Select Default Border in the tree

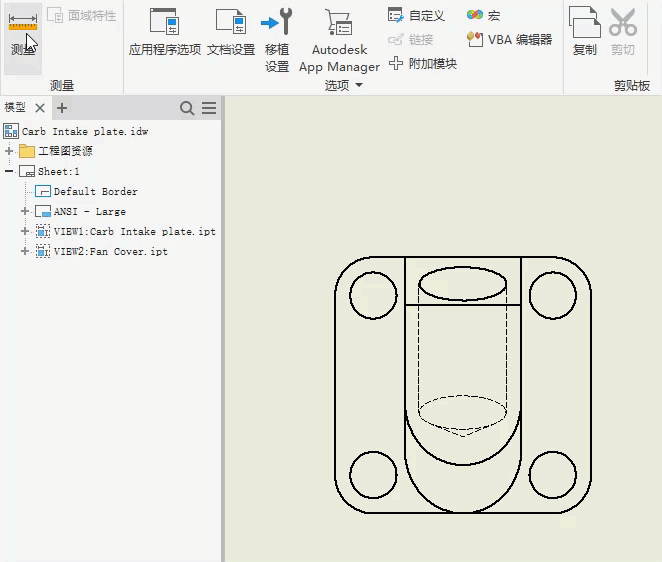95,191
